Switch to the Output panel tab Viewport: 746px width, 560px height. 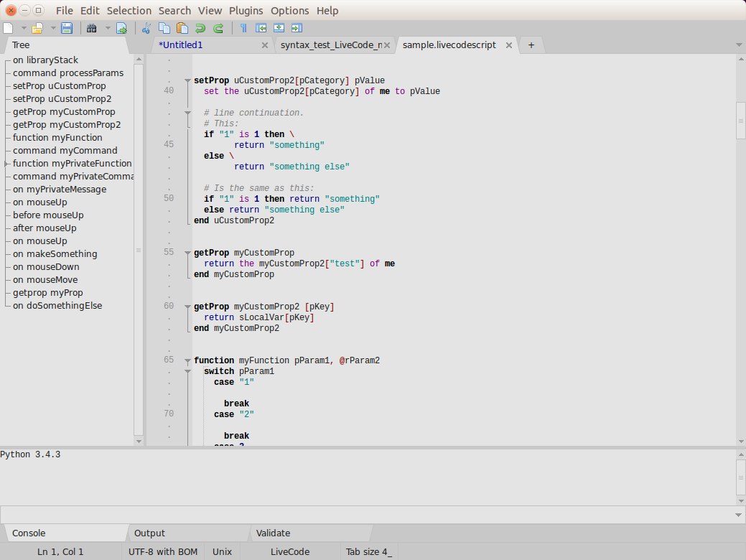149,533
